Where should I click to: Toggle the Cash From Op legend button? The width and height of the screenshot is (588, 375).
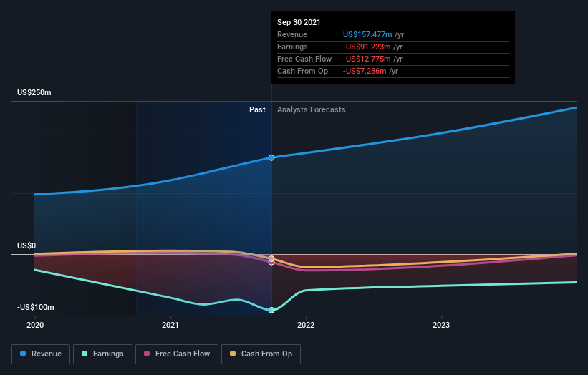tap(261, 354)
